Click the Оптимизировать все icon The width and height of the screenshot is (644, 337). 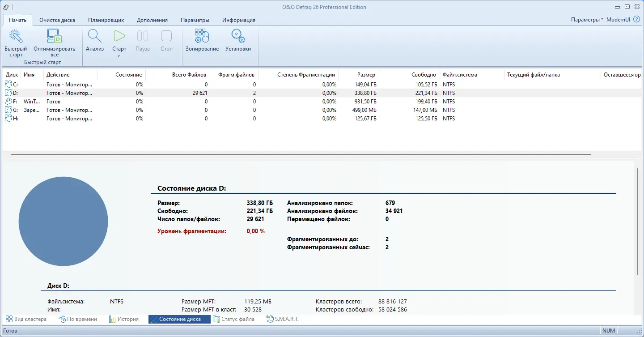tap(54, 37)
